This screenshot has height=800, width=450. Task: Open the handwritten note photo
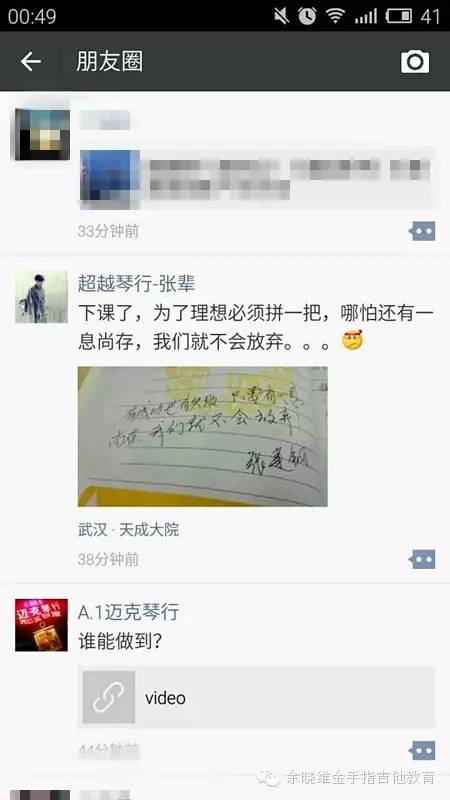tap(203, 436)
